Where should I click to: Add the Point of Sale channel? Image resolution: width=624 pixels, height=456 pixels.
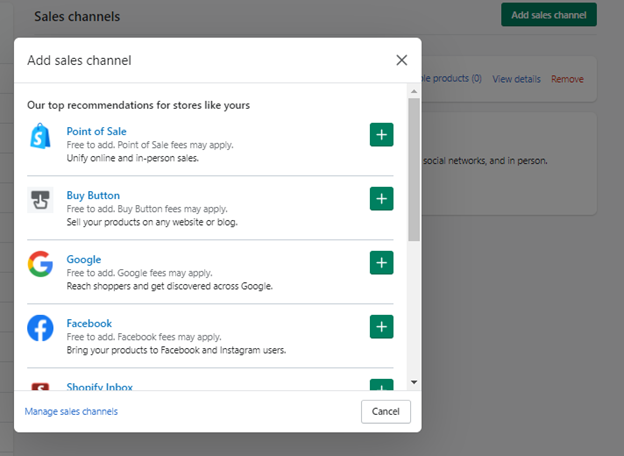[x=381, y=135]
